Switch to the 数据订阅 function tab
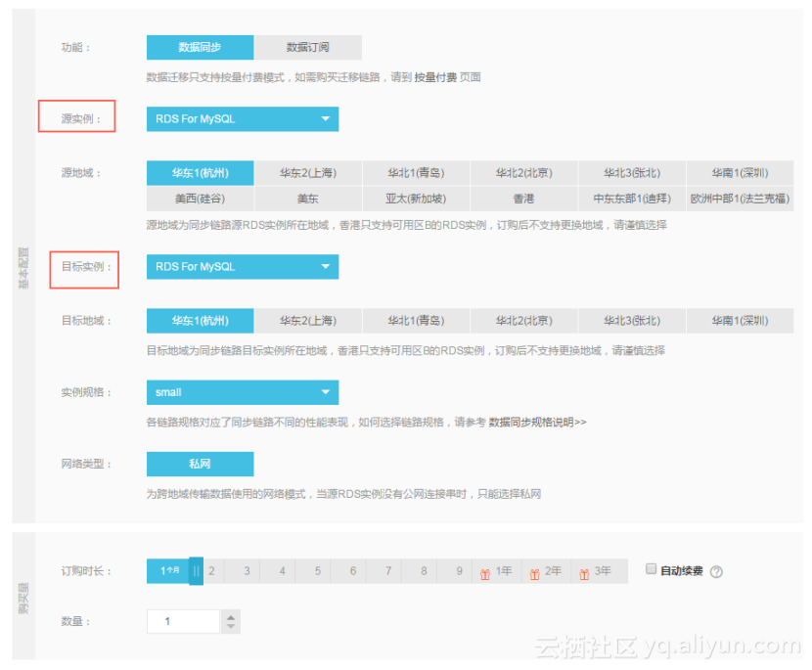 (307, 47)
